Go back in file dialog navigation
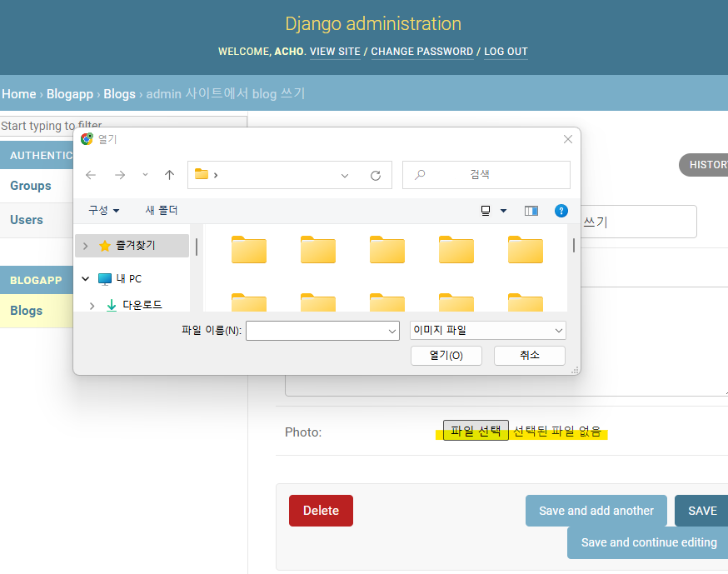 91,175
